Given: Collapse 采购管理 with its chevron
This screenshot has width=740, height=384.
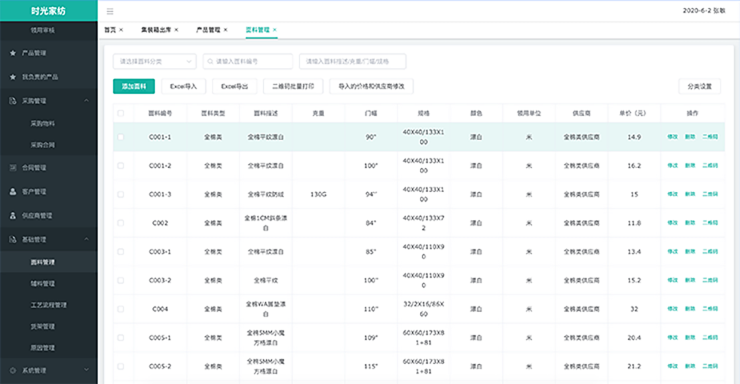Looking at the screenshot, I should pos(86,100).
